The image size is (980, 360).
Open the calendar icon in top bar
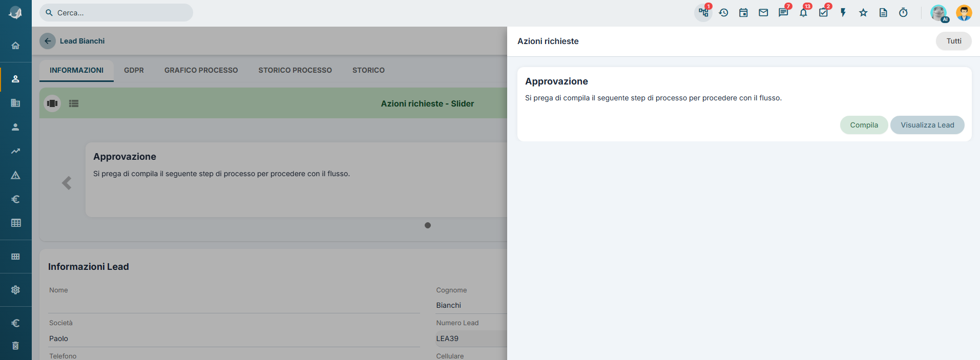coord(743,13)
